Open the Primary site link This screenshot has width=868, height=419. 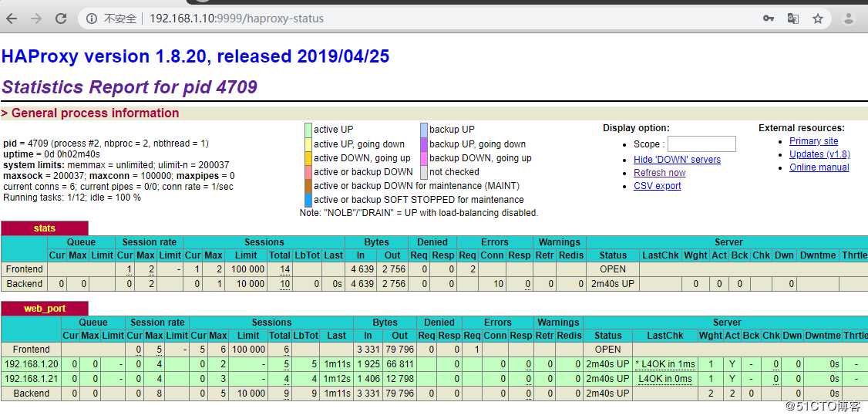click(813, 141)
